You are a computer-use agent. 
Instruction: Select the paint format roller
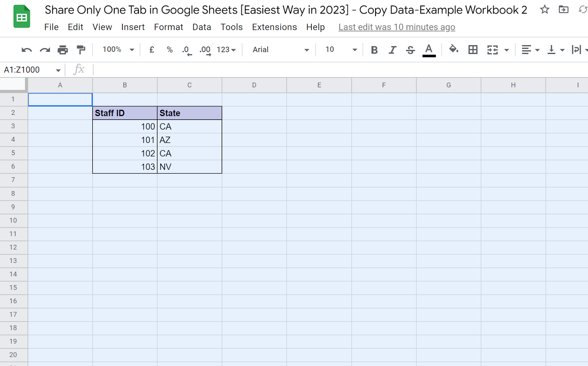(x=81, y=50)
